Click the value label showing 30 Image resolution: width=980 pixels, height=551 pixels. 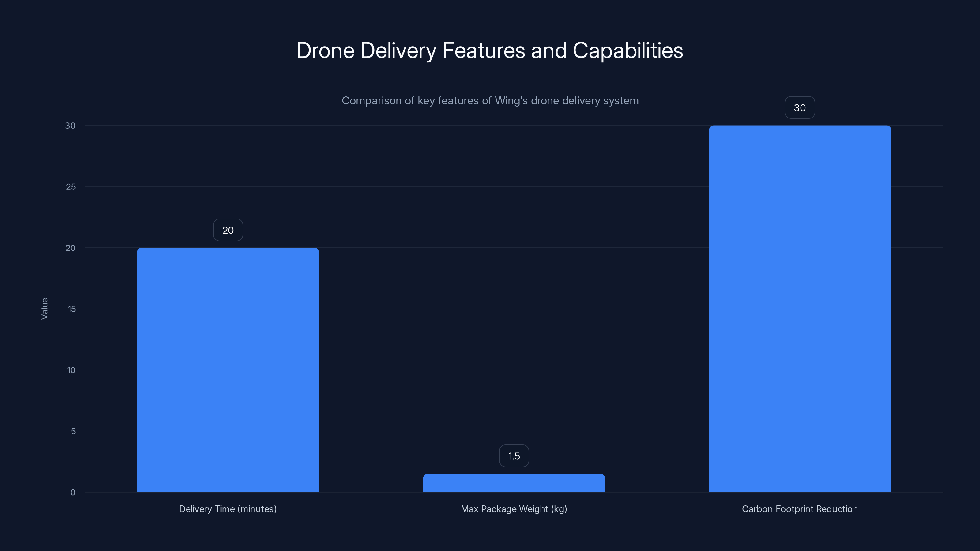[x=800, y=107]
